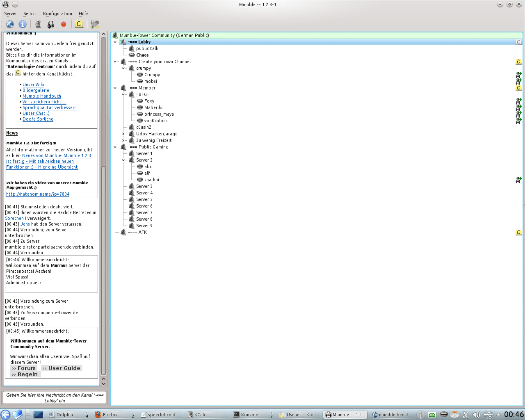Edit your comment via the yellow C toolbar icon

[x=78, y=24]
